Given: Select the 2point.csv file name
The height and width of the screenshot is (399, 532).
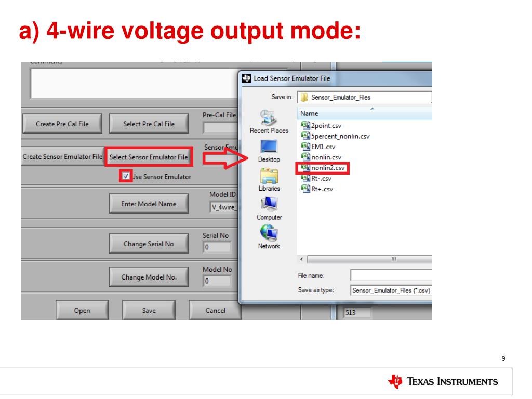Looking at the screenshot, I should [x=326, y=126].
